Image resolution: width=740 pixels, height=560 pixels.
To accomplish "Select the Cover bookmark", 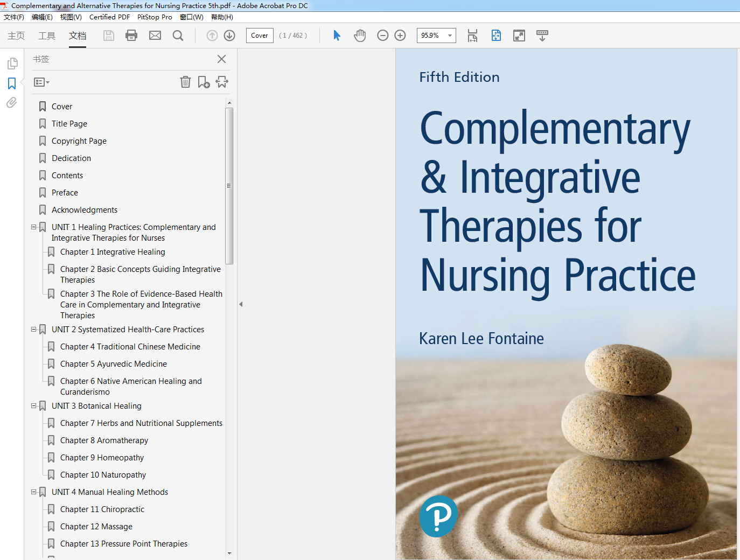I will pos(62,107).
